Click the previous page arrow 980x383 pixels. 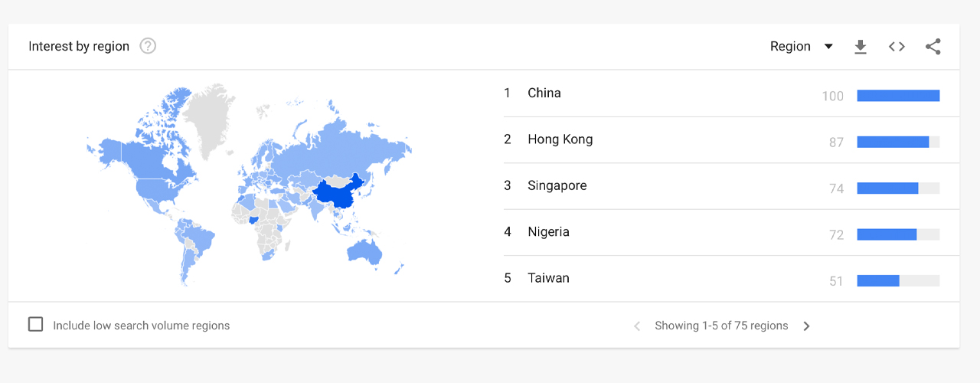pyautogui.click(x=637, y=326)
